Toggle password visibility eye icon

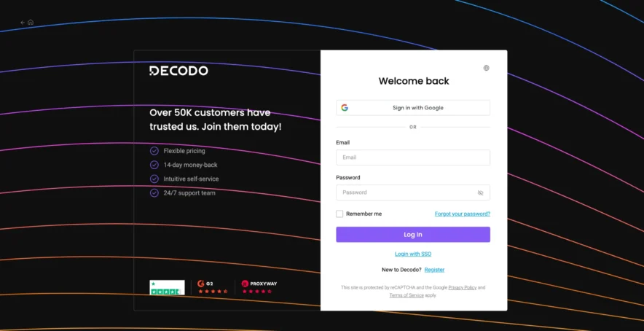click(480, 193)
